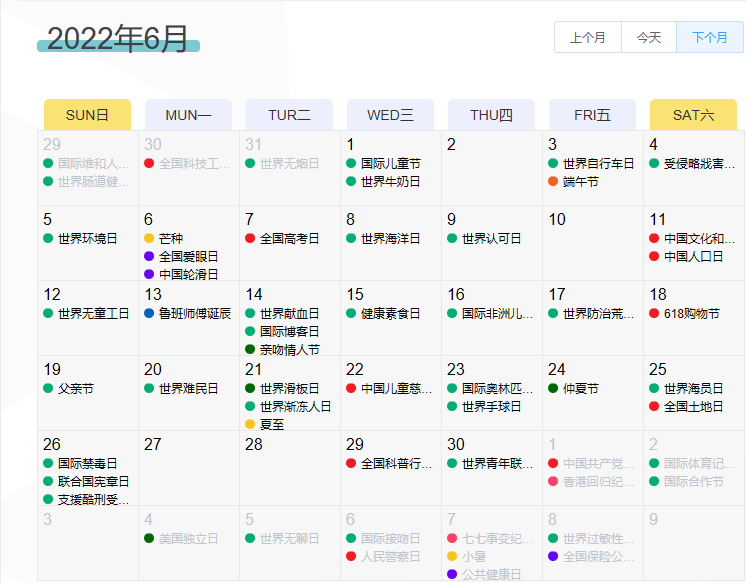Open the 人民警察日 event

[384, 557]
